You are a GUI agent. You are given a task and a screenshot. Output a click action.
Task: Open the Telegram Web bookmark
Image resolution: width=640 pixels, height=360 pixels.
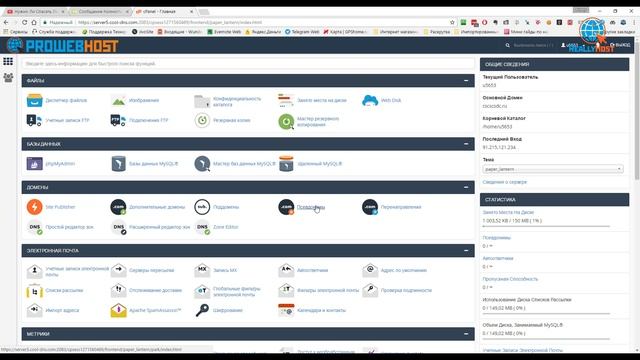click(x=302, y=31)
